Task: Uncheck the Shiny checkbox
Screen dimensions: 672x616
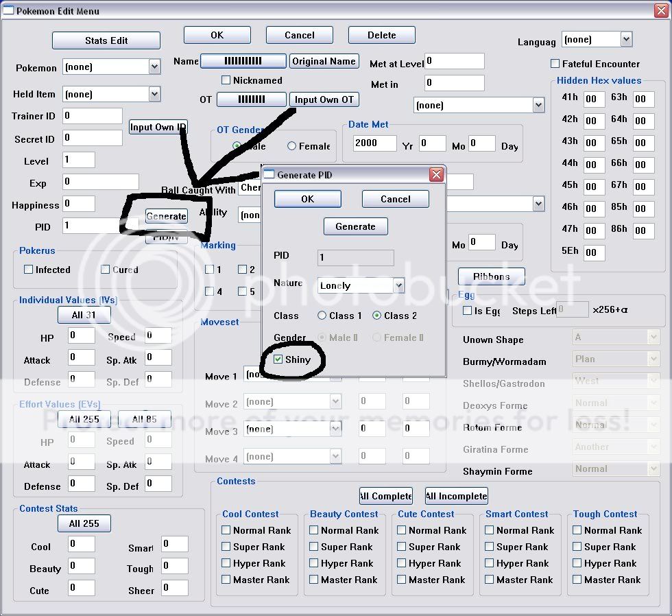Action: pyautogui.click(x=278, y=359)
